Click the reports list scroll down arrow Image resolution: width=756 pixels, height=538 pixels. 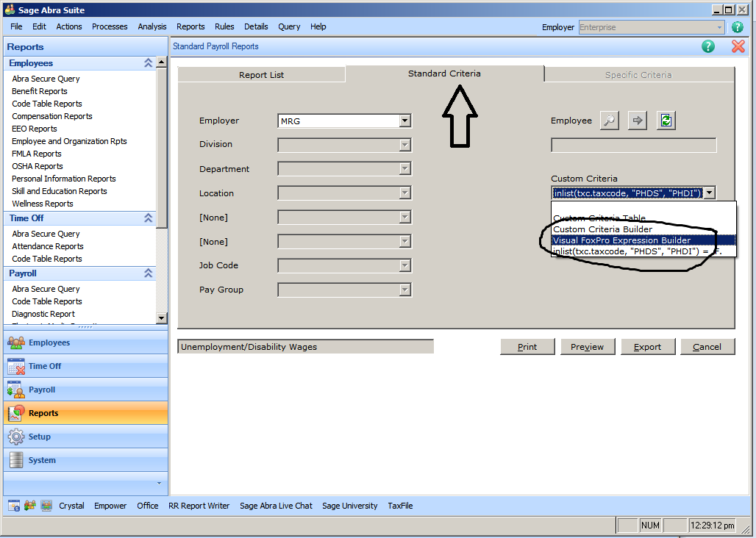click(162, 318)
